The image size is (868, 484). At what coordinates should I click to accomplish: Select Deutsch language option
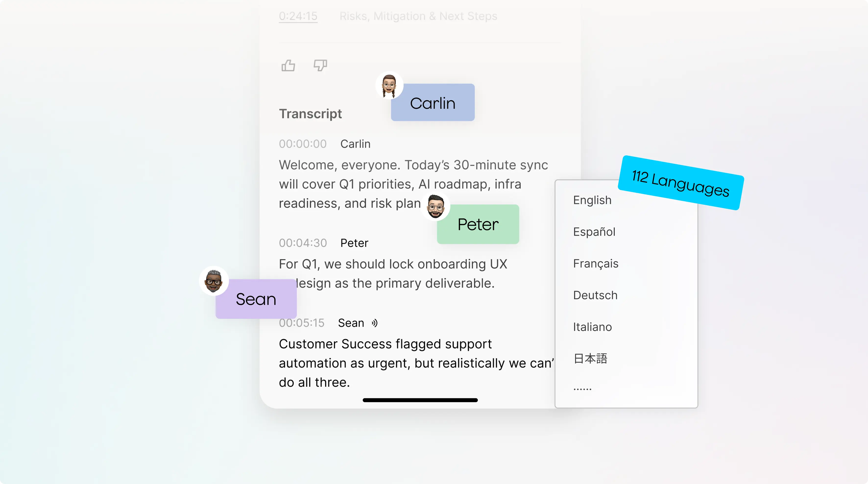(595, 295)
